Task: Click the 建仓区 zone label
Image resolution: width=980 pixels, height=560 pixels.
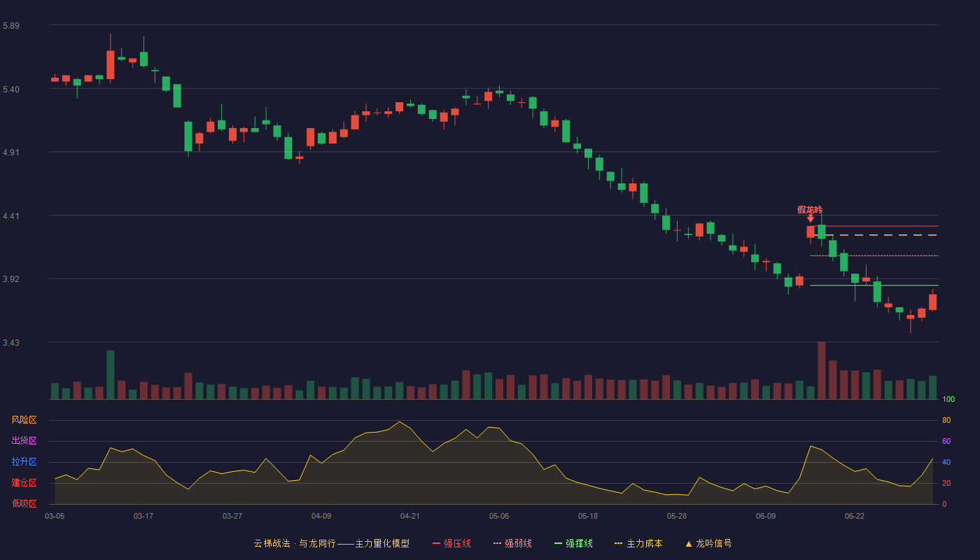Action: pos(24,483)
